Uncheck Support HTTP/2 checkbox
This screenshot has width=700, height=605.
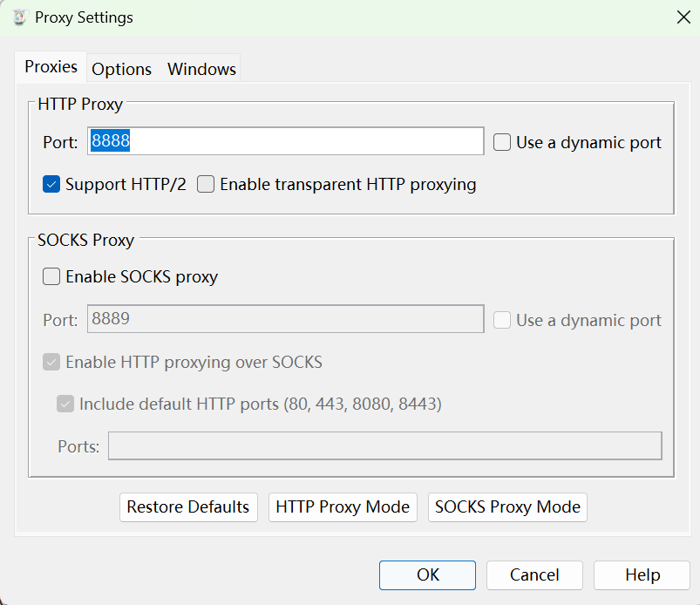point(51,184)
